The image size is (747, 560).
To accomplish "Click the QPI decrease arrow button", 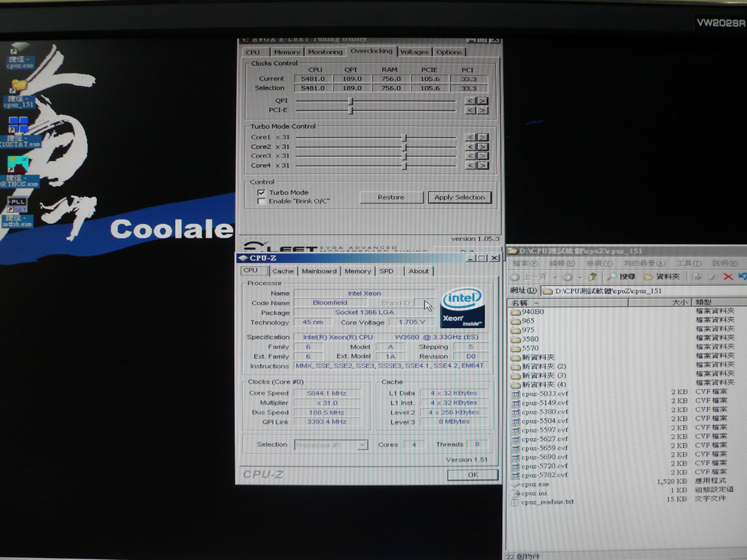I will (471, 101).
